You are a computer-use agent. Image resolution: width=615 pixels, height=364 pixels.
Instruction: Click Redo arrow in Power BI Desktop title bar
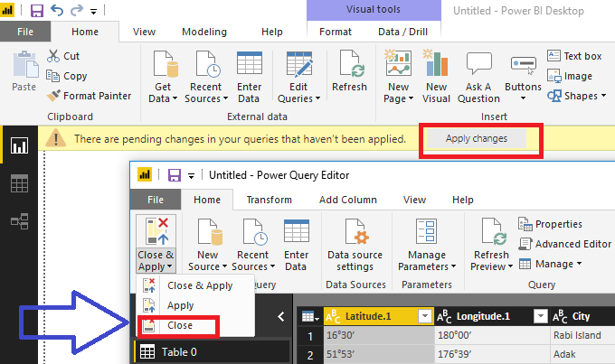77,11
